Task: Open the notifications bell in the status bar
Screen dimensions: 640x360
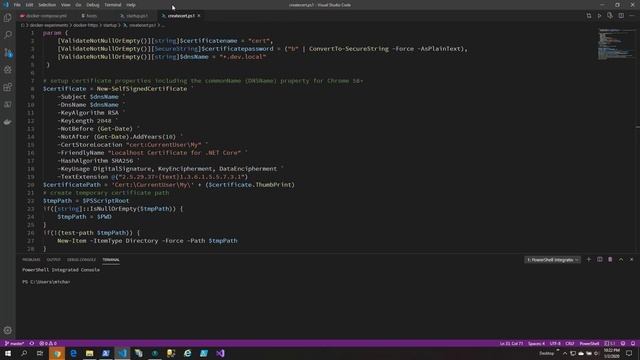Action: 633,344
